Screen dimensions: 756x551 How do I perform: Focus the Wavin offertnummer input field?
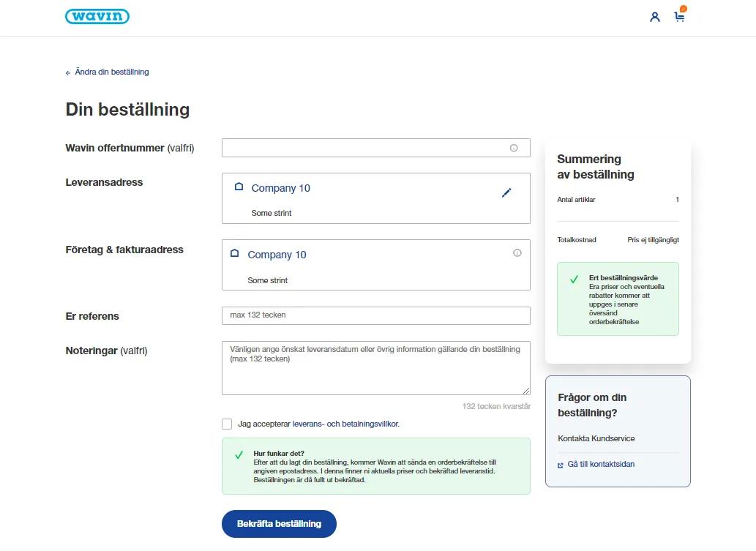point(376,148)
